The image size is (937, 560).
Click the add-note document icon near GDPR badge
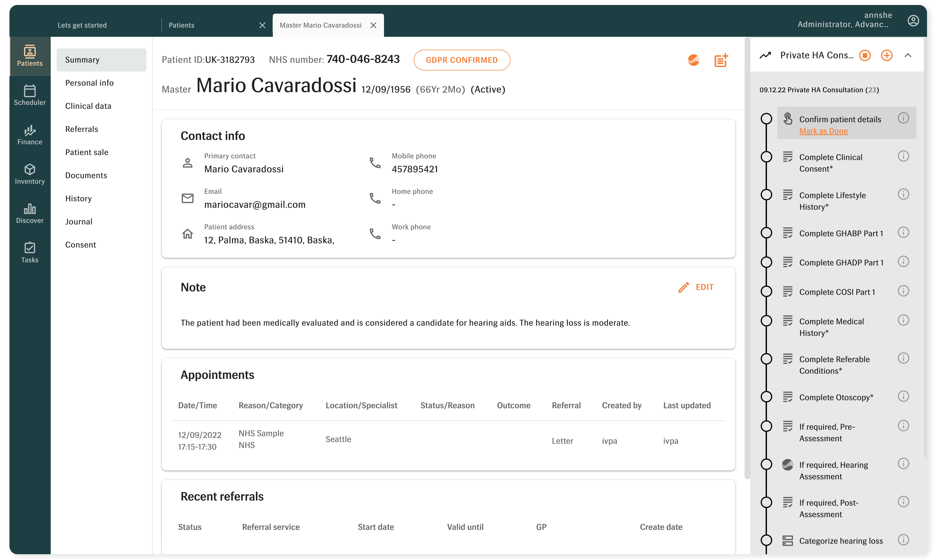tap(721, 60)
